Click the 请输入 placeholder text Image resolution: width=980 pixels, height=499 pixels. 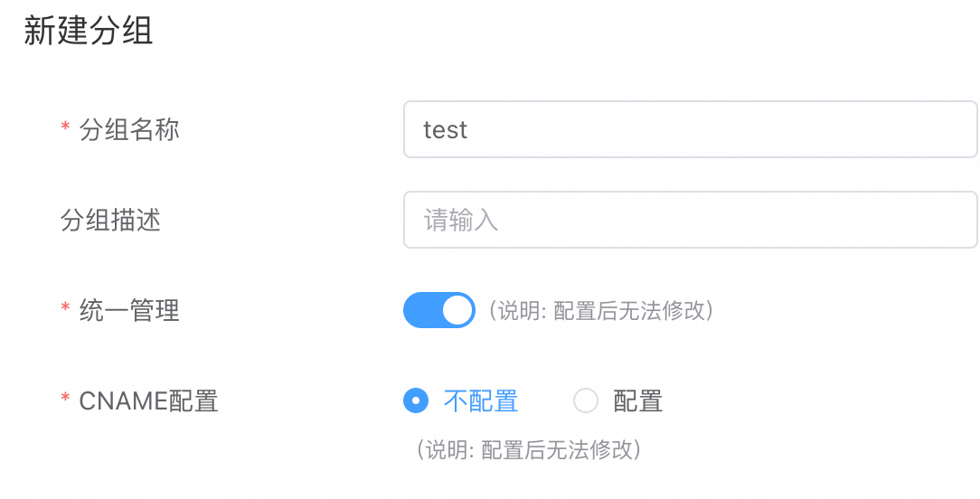(x=461, y=221)
